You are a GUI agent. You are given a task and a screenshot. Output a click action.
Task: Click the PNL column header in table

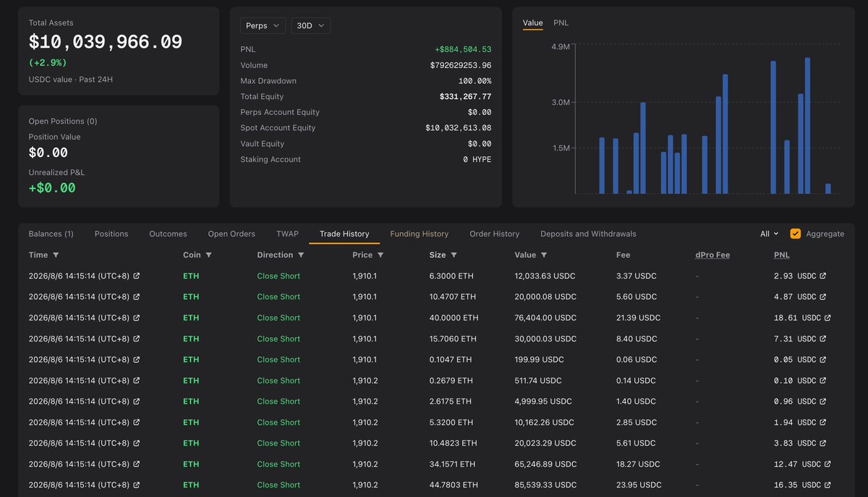pos(782,255)
